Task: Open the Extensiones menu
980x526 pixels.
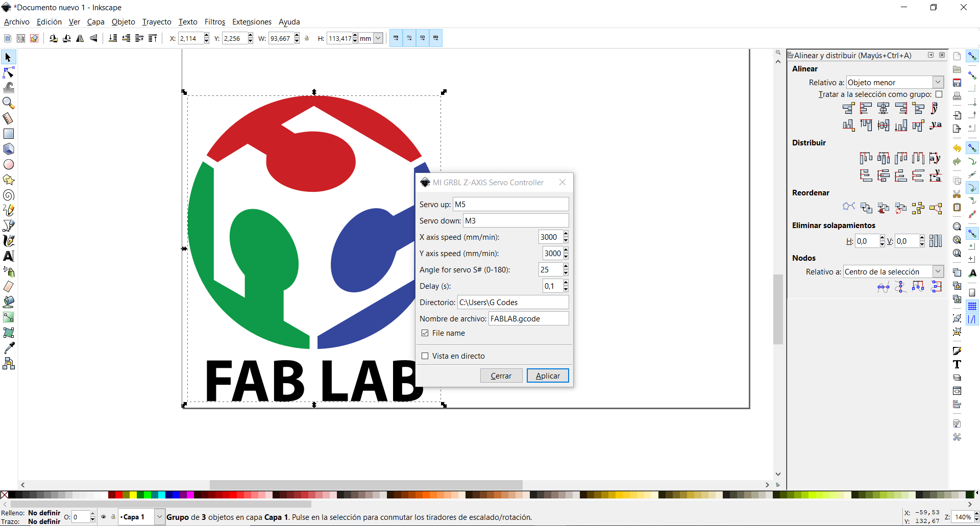Action: [x=252, y=22]
